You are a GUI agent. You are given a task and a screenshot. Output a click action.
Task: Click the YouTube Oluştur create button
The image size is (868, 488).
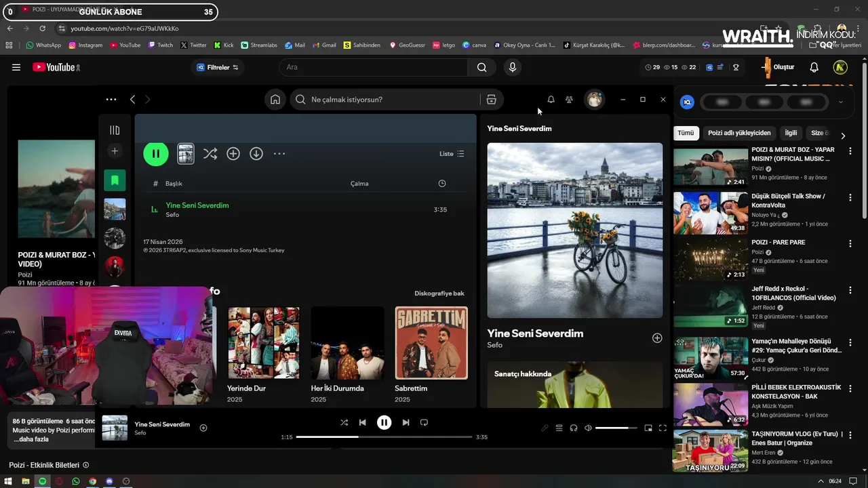pos(778,67)
